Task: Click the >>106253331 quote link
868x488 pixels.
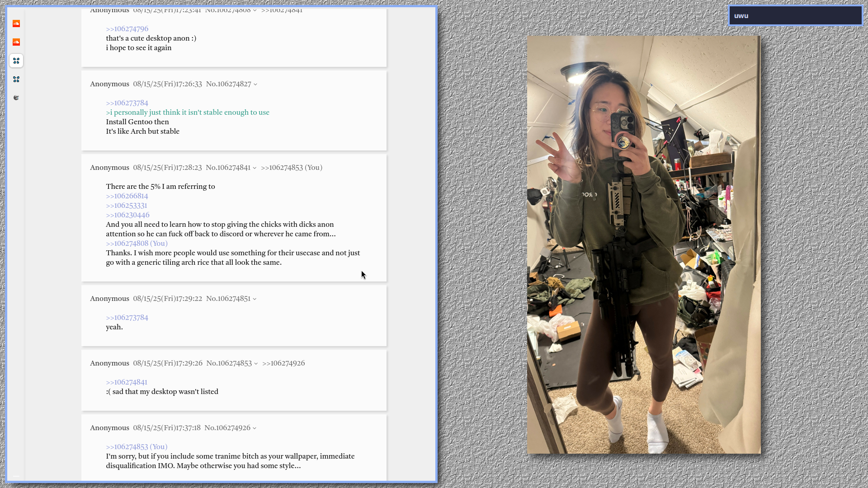Action: tap(127, 206)
